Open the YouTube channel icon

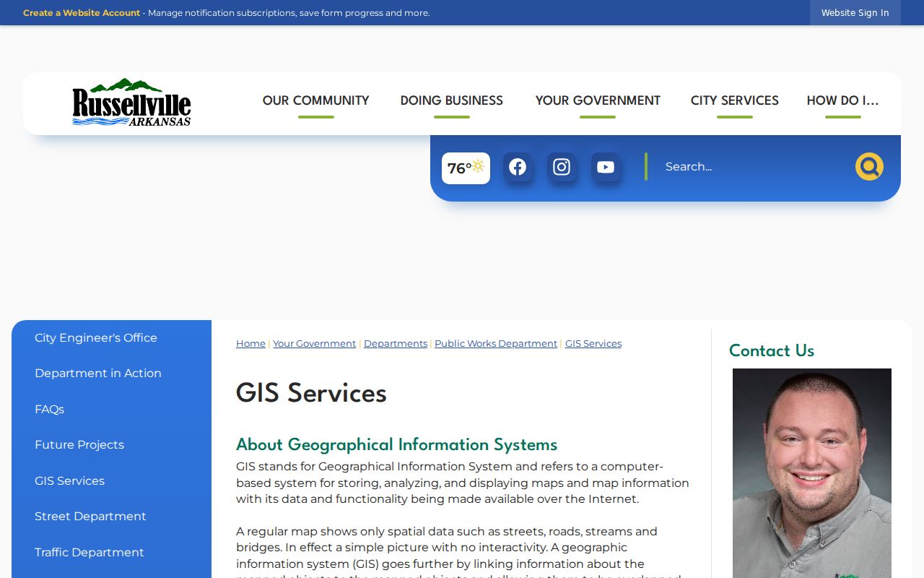point(606,167)
